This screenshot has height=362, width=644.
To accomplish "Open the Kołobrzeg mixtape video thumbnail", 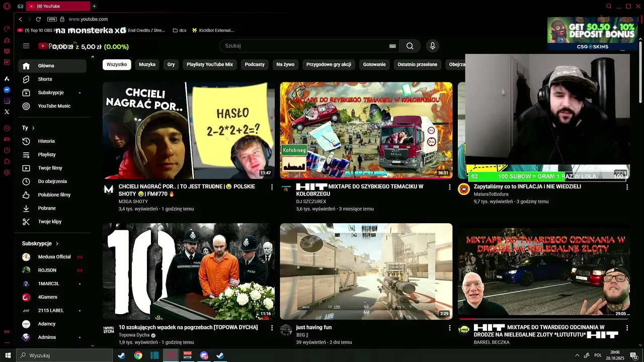I will tap(366, 130).
